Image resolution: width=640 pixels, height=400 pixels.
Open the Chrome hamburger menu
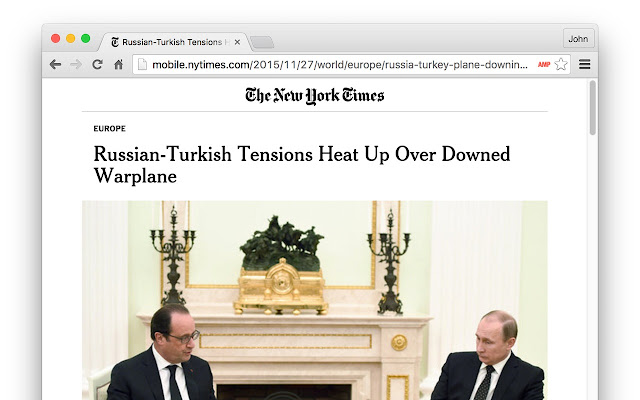[x=584, y=64]
